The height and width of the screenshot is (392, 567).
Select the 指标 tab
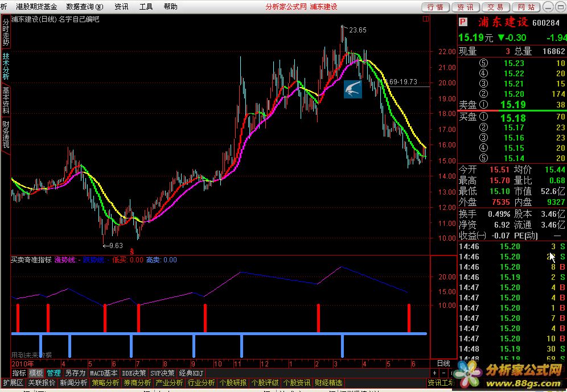19,373
